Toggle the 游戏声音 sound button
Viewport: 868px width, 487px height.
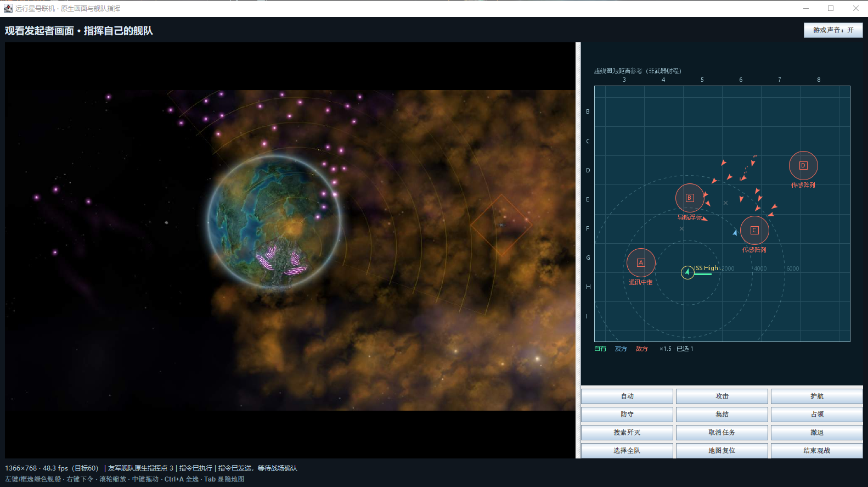[x=833, y=30]
